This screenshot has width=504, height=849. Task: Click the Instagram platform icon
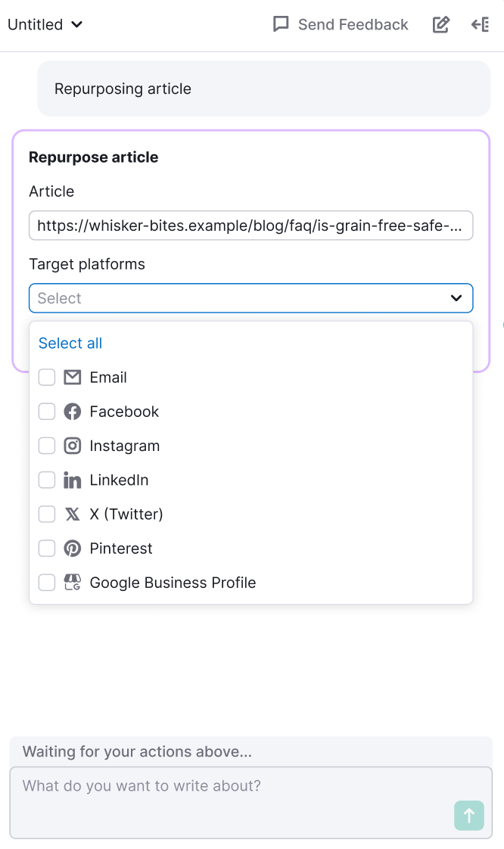(x=72, y=446)
